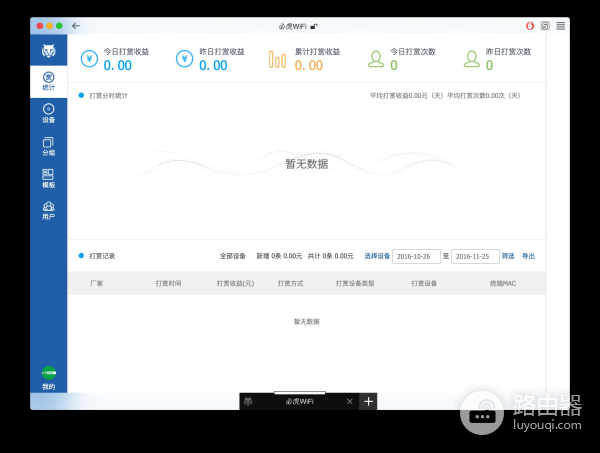Click the start date field 2016-10-26
The height and width of the screenshot is (453, 600).
416,256
